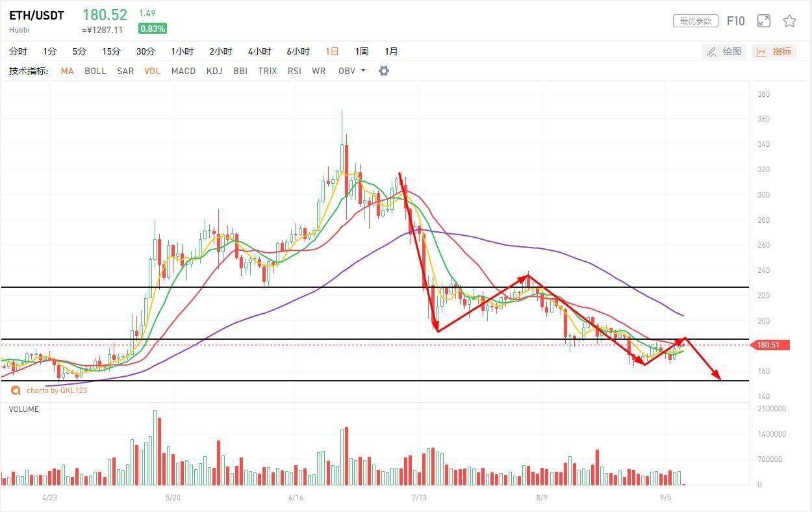
Task: Select the 分时 time-sharing view
Action: [x=18, y=51]
